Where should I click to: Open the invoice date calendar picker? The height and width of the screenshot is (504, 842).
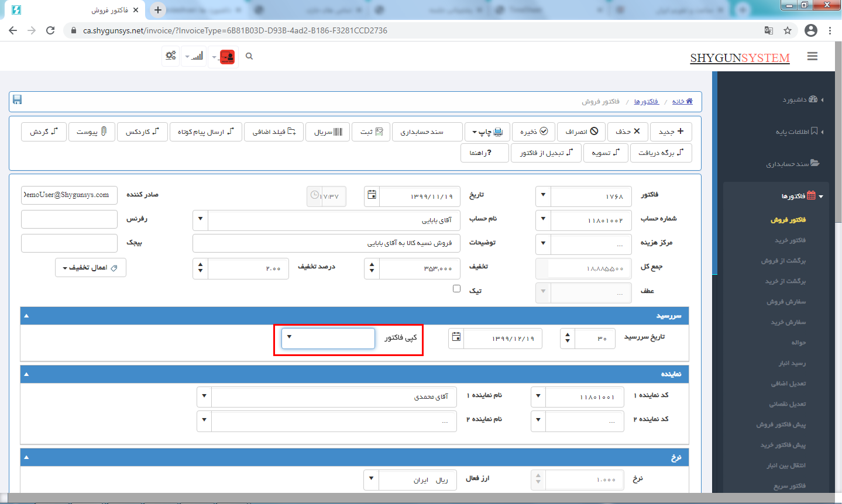pos(372,195)
